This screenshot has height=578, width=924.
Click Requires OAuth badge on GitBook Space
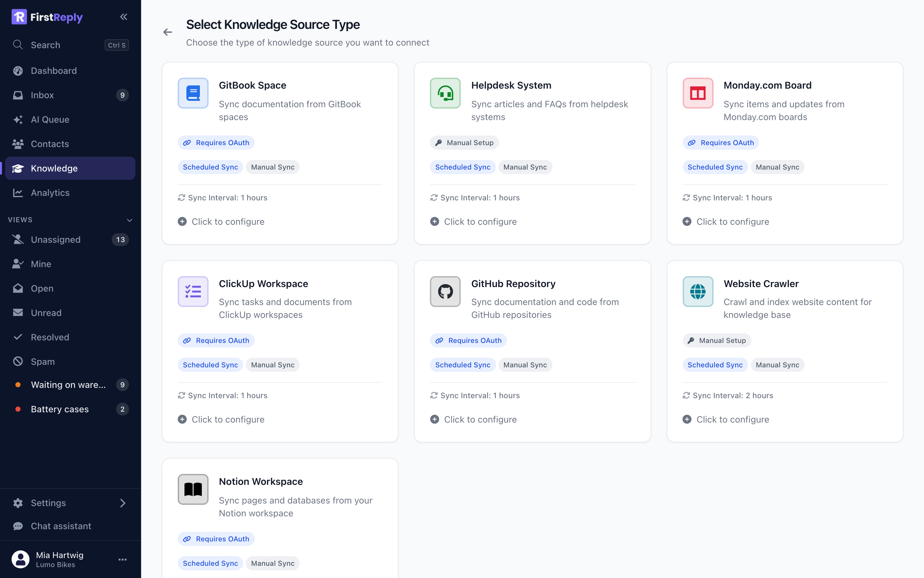tap(216, 143)
